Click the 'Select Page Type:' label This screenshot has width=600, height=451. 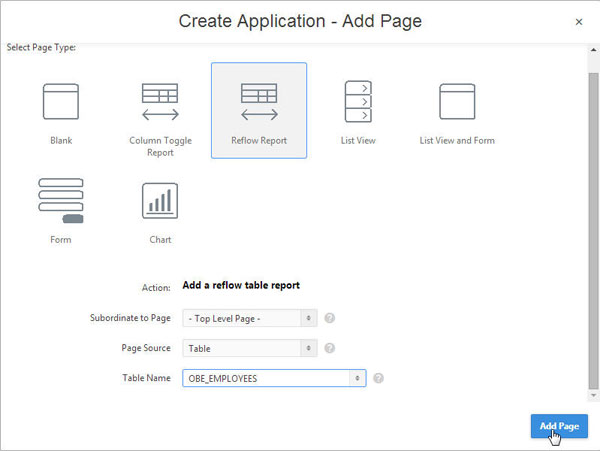click(x=41, y=47)
